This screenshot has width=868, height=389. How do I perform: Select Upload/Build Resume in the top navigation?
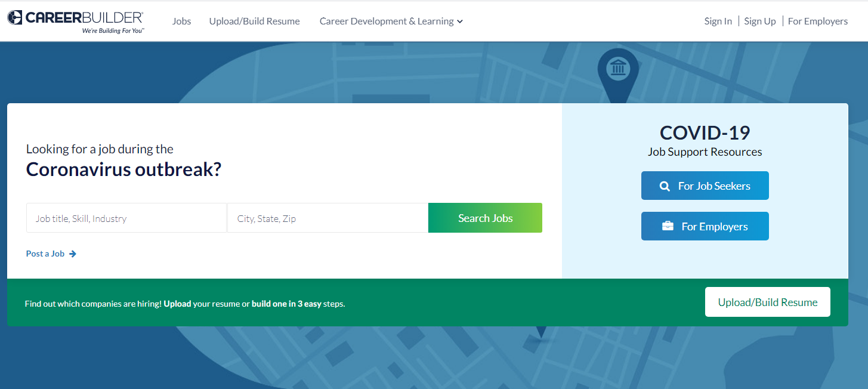[254, 21]
